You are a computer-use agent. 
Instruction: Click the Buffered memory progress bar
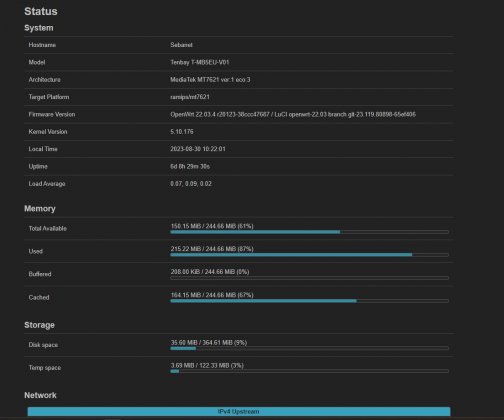click(310, 278)
